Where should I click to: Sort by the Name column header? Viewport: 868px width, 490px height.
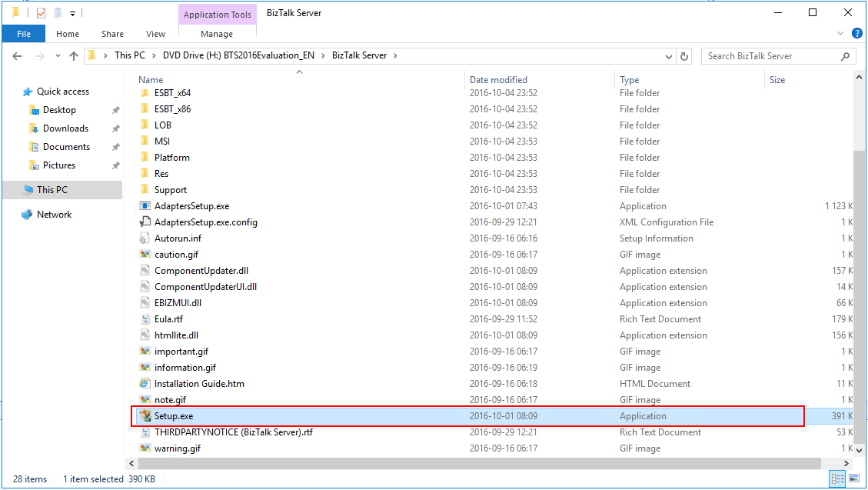point(151,80)
